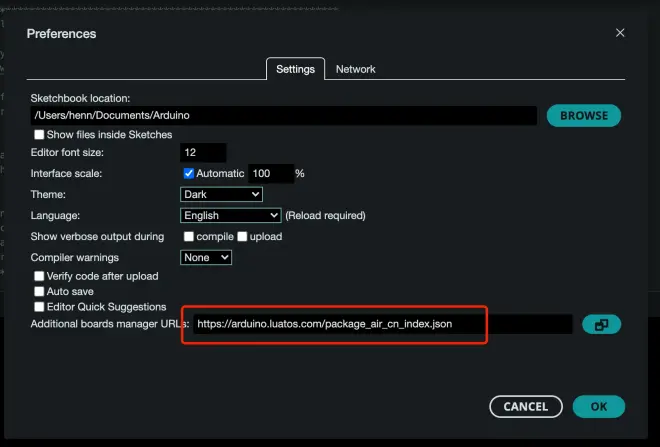This screenshot has height=447, width=660.
Task: Turn on Auto save checkbox
Action: click(x=40, y=292)
